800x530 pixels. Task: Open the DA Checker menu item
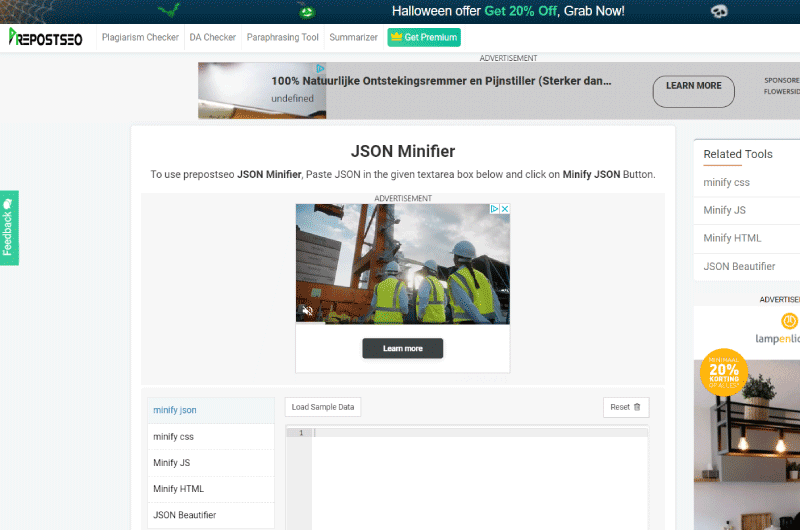coord(213,37)
